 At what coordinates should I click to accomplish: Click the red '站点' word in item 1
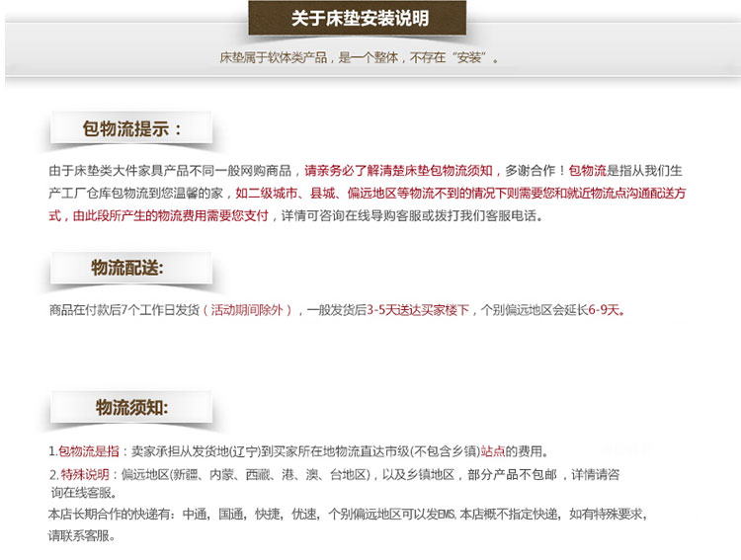coord(492,451)
